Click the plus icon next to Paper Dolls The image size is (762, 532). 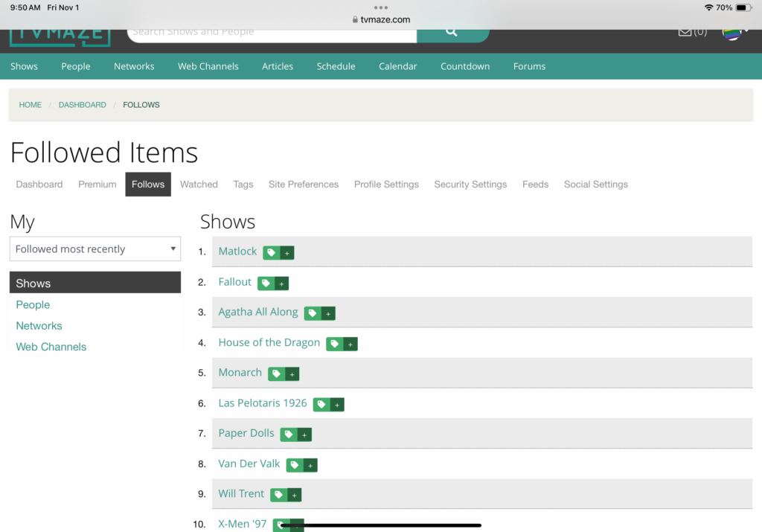pos(304,435)
